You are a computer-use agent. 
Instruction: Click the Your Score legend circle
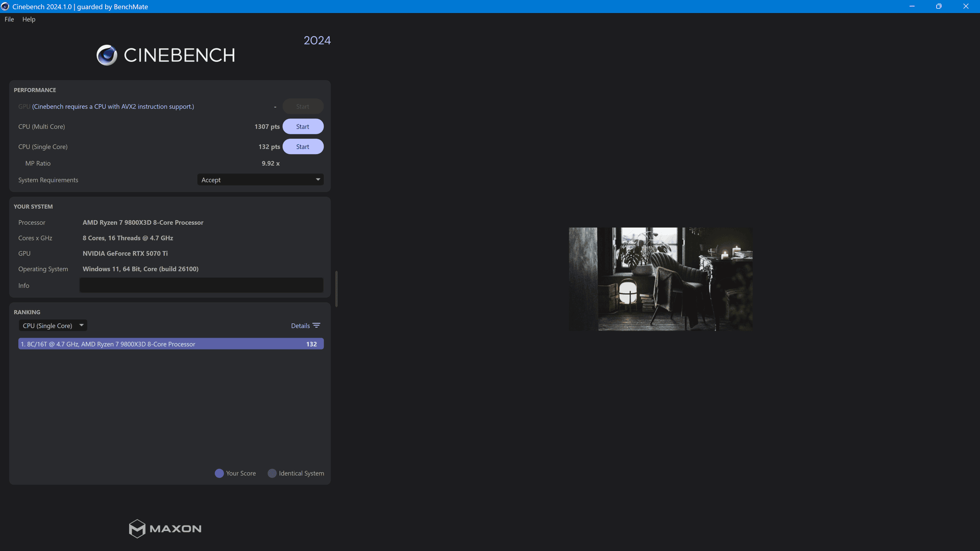pos(219,473)
